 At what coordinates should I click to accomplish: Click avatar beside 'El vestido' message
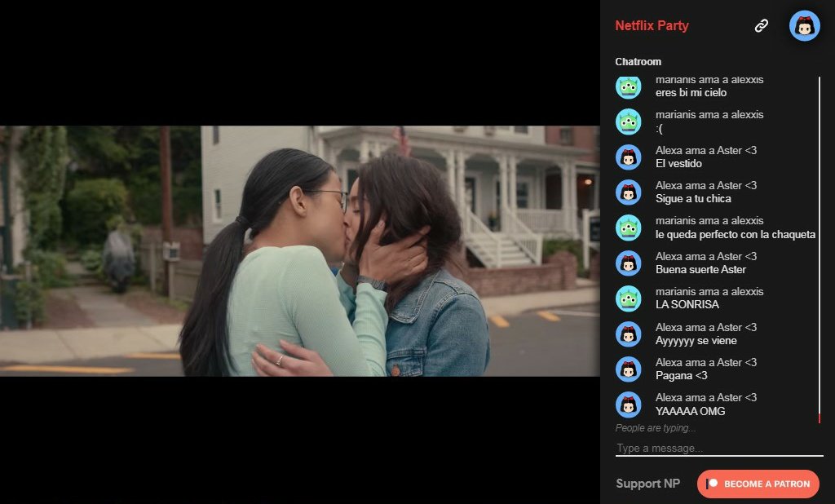pyautogui.click(x=629, y=157)
